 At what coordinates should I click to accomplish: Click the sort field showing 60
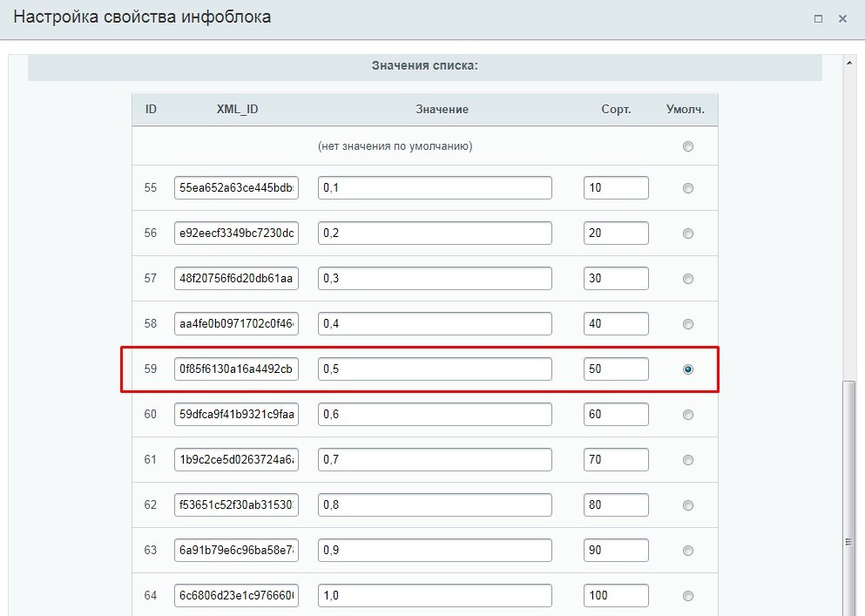point(616,415)
